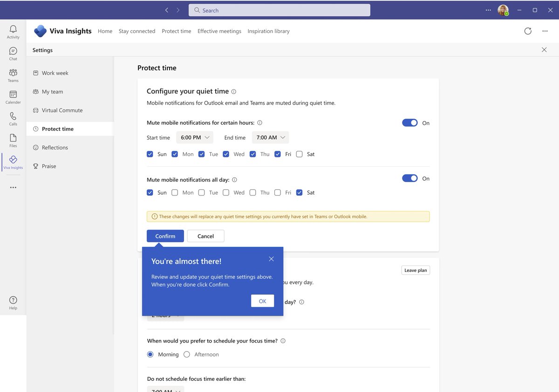Navigate back with the left arrow
The height and width of the screenshot is (392, 559).
(x=167, y=10)
